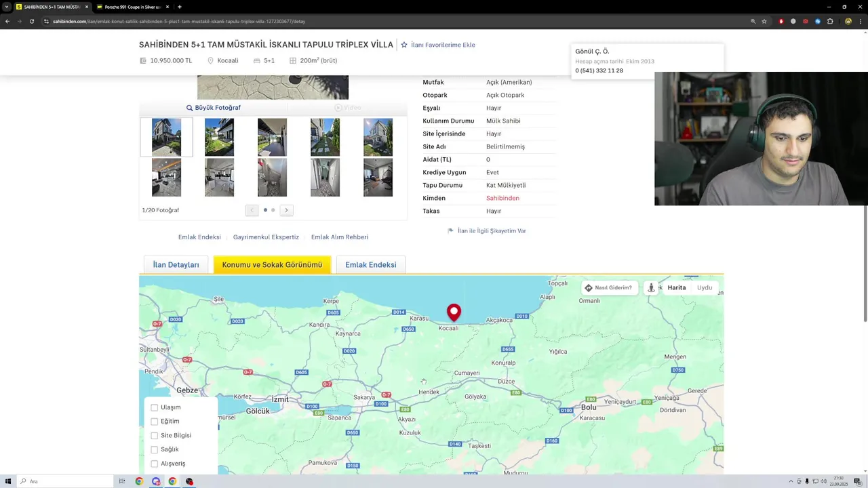Image resolution: width=868 pixels, height=488 pixels.
Task: Switch to İlan Detayları tab
Action: pos(176,265)
